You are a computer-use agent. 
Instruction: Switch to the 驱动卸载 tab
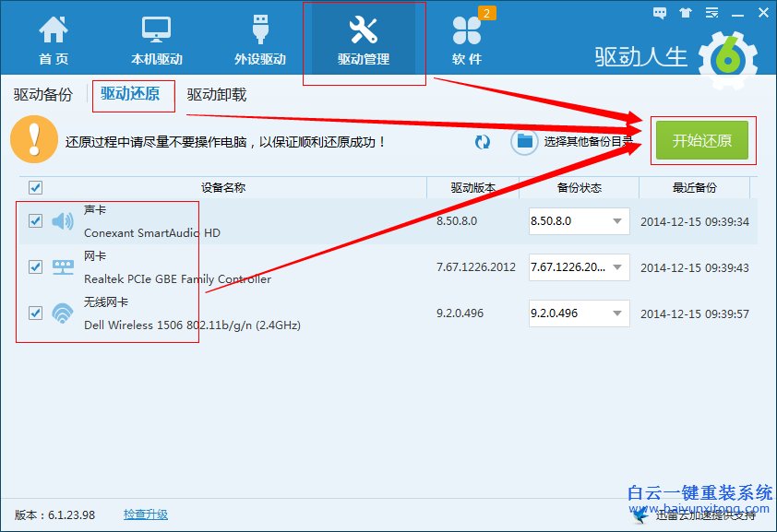pyautogui.click(x=216, y=94)
